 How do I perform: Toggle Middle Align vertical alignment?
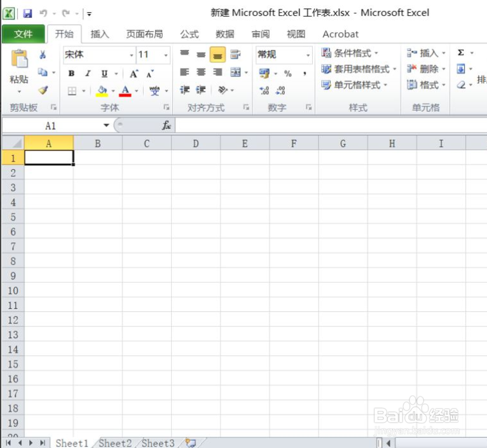(201, 55)
